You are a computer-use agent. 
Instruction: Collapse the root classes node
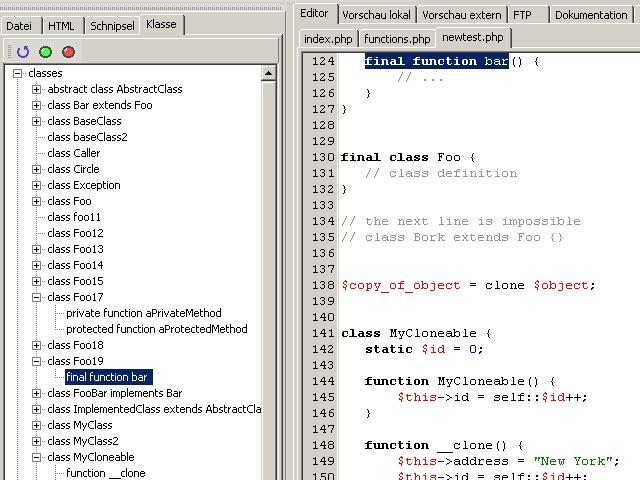click(18, 73)
